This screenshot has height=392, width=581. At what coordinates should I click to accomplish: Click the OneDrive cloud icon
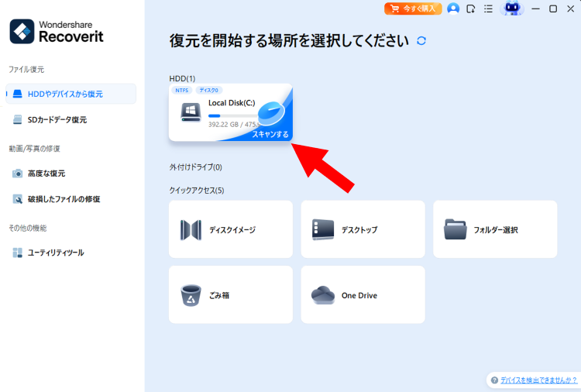pyautogui.click(x=323, y=295)
